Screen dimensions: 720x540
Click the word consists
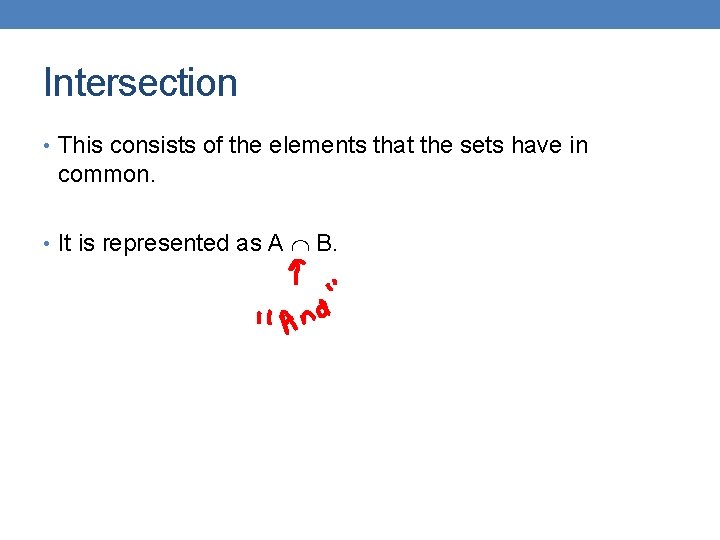(x=153, y=145)
